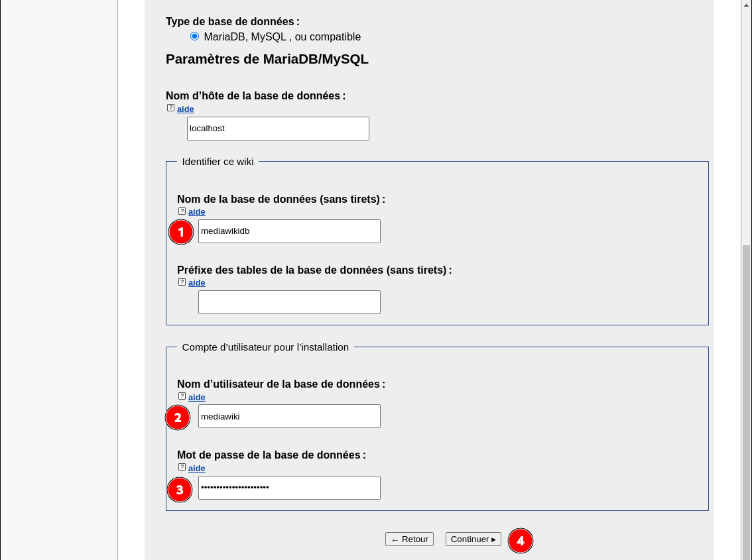
Task: Click help icon for database host name
Action: [x=170, y=108]
